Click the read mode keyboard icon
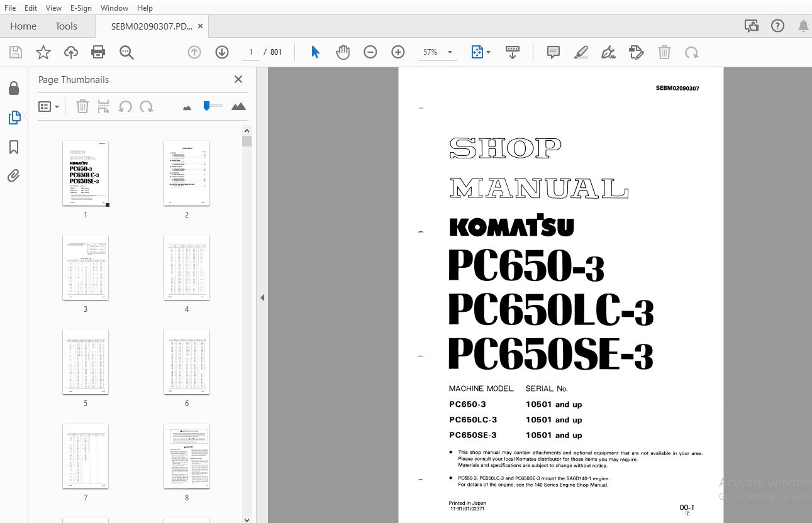This screenshot has height=523, width=812. click(513, 52)
